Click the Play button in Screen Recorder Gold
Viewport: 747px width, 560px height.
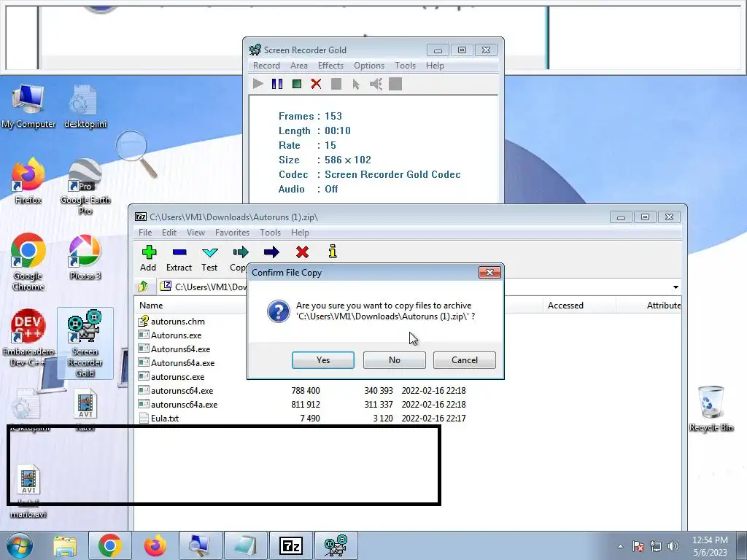click(x=258, y=84)
